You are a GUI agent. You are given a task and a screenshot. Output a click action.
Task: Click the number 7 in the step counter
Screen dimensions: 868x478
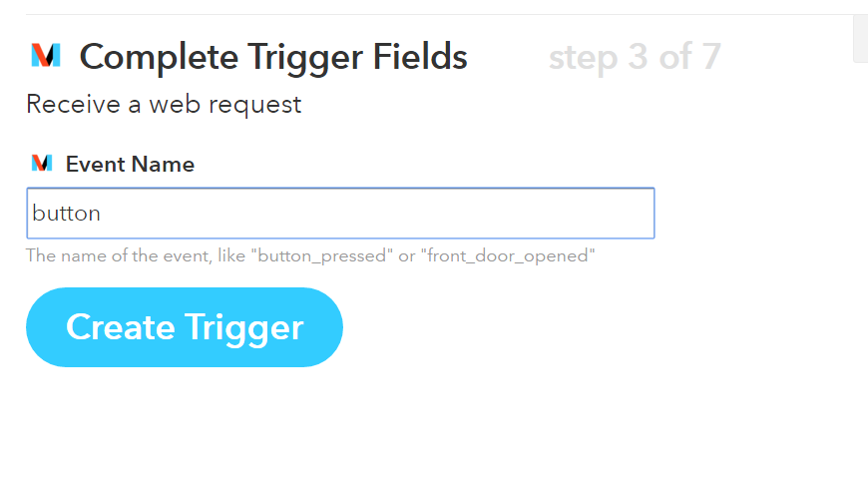pos(709,57)
